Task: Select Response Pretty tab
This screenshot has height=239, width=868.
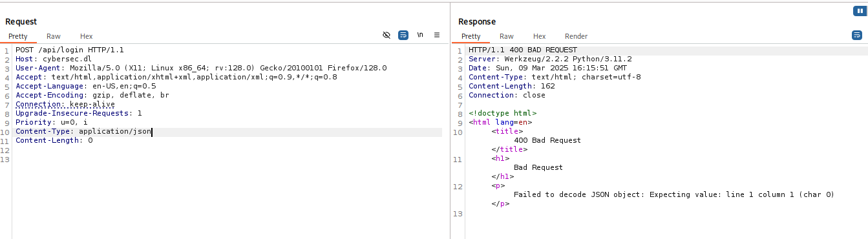Action: tap(471, 37)
